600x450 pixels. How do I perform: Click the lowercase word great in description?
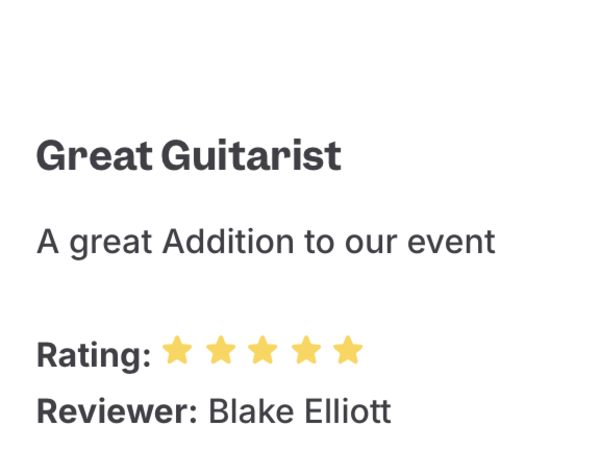pos(110,245)
